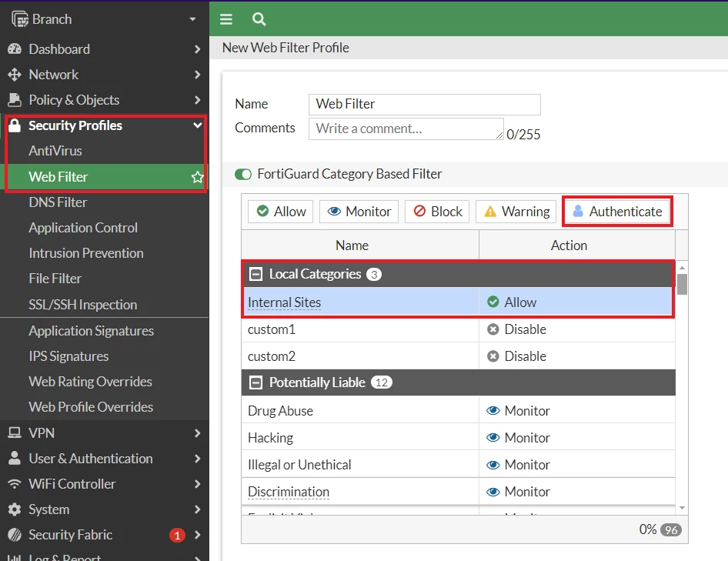This screenshot has height=561, width=728.
Task: Open Application Control page
Action: click(x=83, y=228)
